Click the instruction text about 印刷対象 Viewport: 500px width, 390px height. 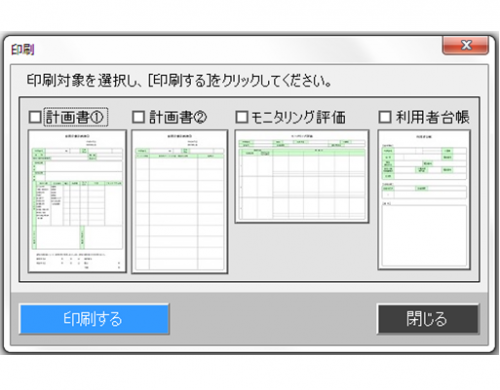[x=179, y=80]
